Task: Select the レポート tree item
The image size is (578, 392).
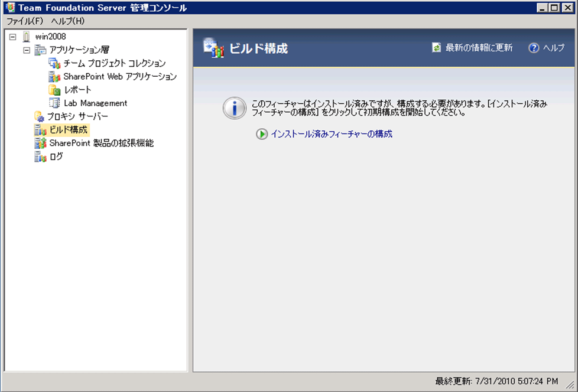Action: tap(77, 90)
